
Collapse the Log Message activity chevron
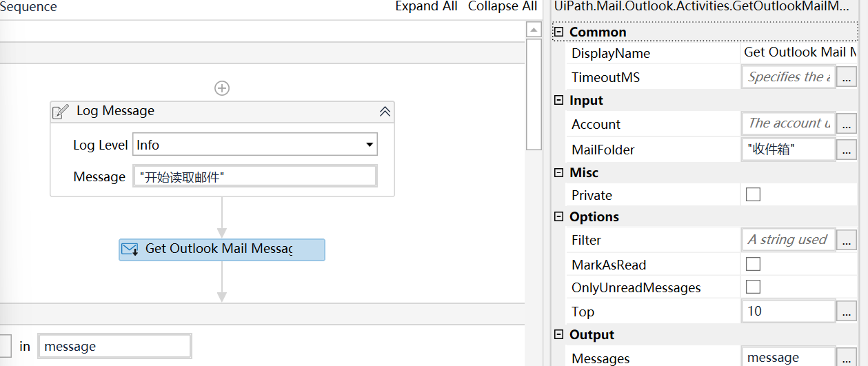click(385, 111)
